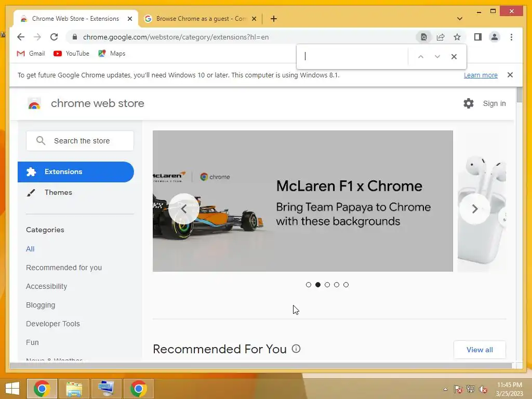Reload the Chrome Web Store page
The image size is (532, 399).
tap(54, 37)
